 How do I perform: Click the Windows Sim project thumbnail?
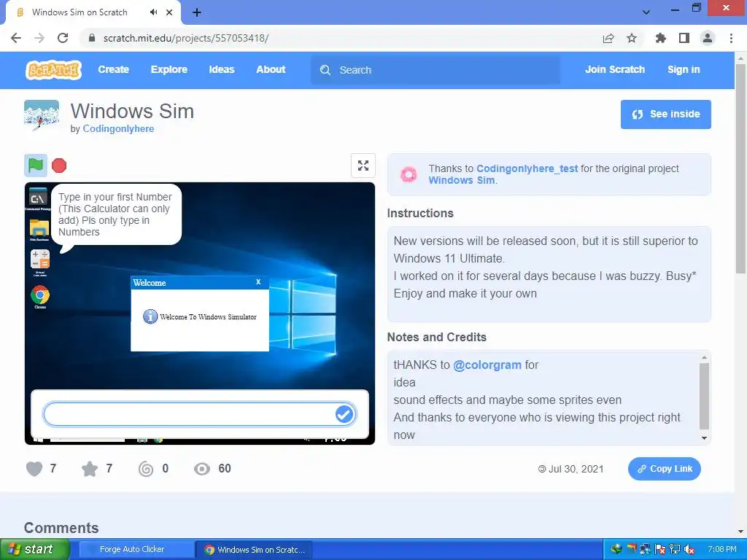coord(42,114)
